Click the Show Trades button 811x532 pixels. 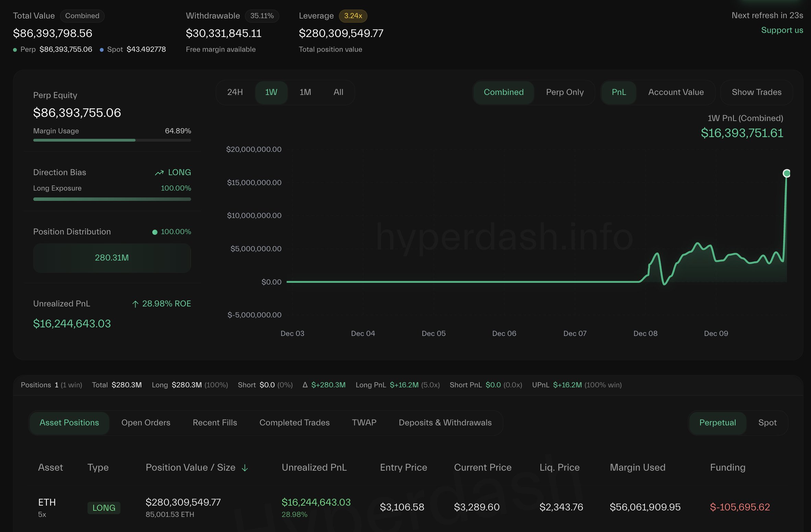coord(756,92)
